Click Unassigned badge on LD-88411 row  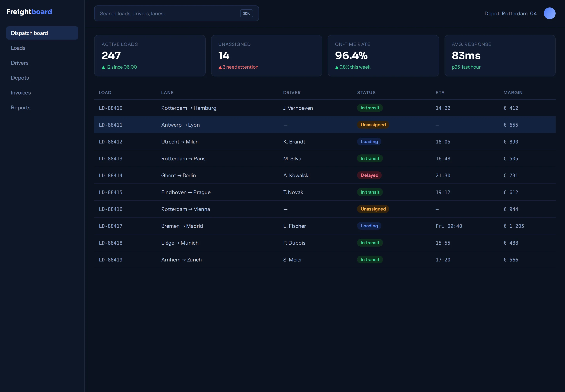point(373,125)
